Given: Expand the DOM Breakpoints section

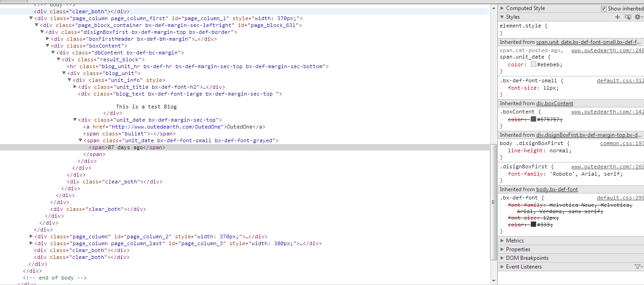Looking at the screenshot, I should [502, 258].
